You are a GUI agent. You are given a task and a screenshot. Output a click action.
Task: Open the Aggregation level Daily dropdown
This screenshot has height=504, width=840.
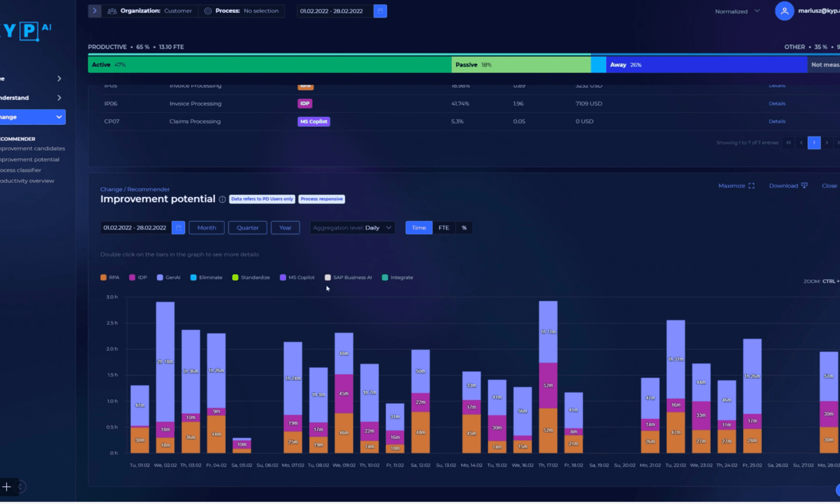coord(352,227)
